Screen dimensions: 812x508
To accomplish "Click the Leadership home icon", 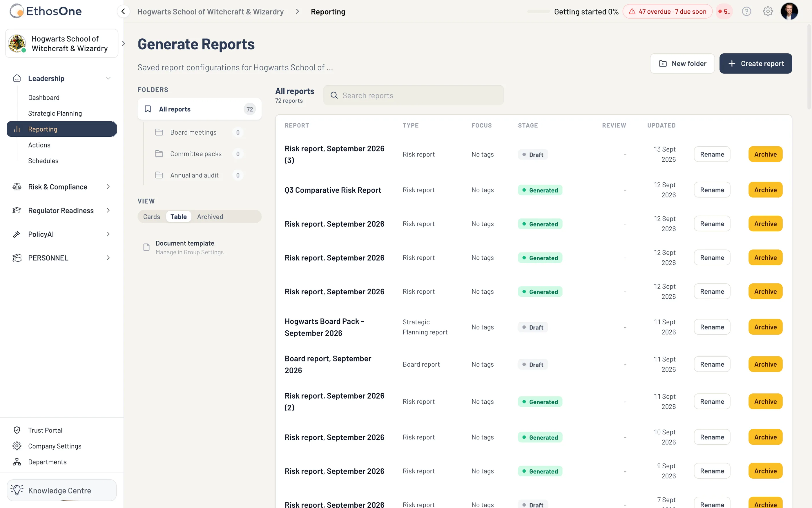I will tap(17, 78).
